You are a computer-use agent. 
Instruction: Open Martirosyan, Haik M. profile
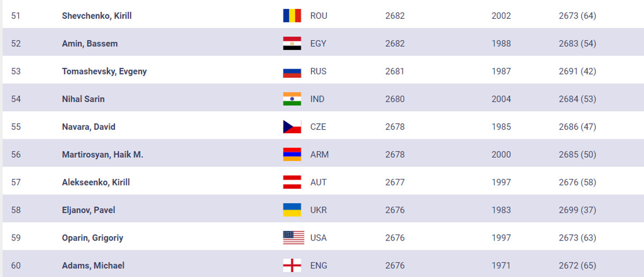(103, 155)
